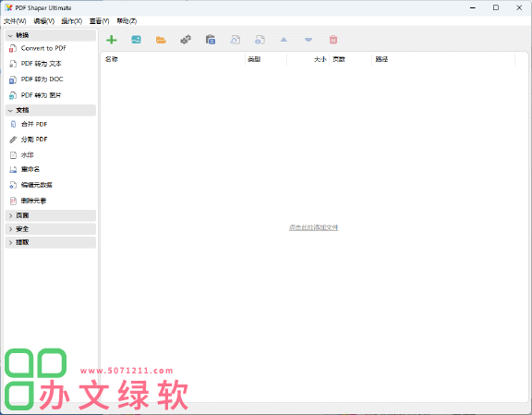Open the 文件(W) menu
The height and width of the screenshot is (415, 532).
pyautogui.click(x=15, y=21)
